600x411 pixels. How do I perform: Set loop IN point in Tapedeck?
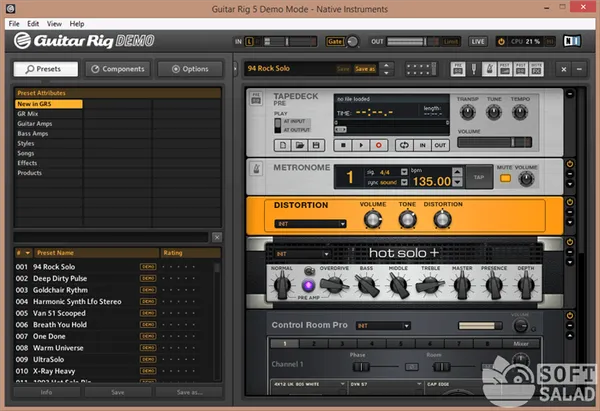422,145
